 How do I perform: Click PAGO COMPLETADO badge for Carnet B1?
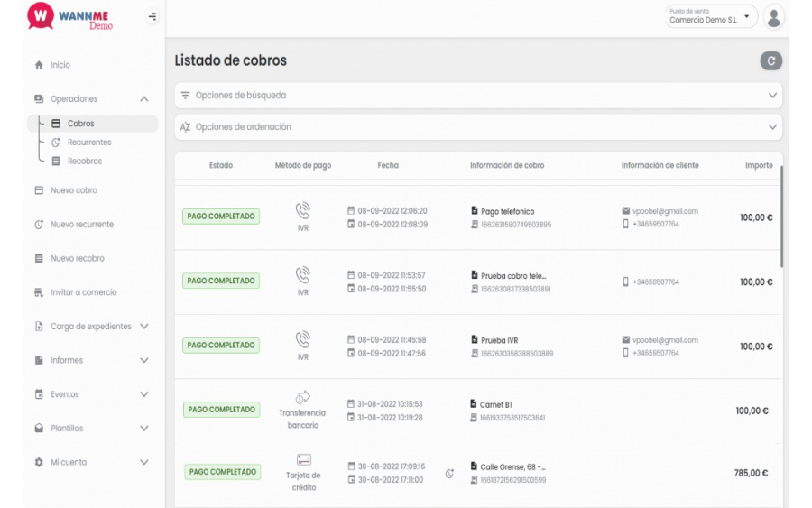[221, 410]
